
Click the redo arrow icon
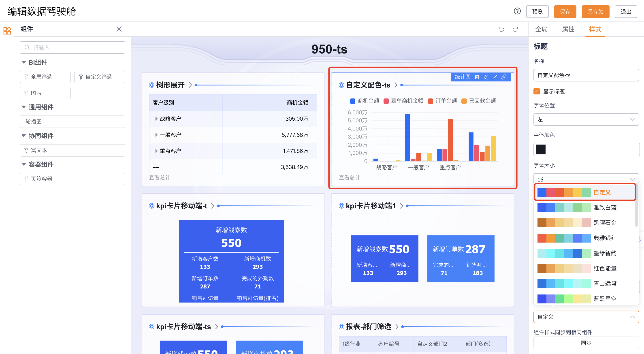click(x=516, y=29)
